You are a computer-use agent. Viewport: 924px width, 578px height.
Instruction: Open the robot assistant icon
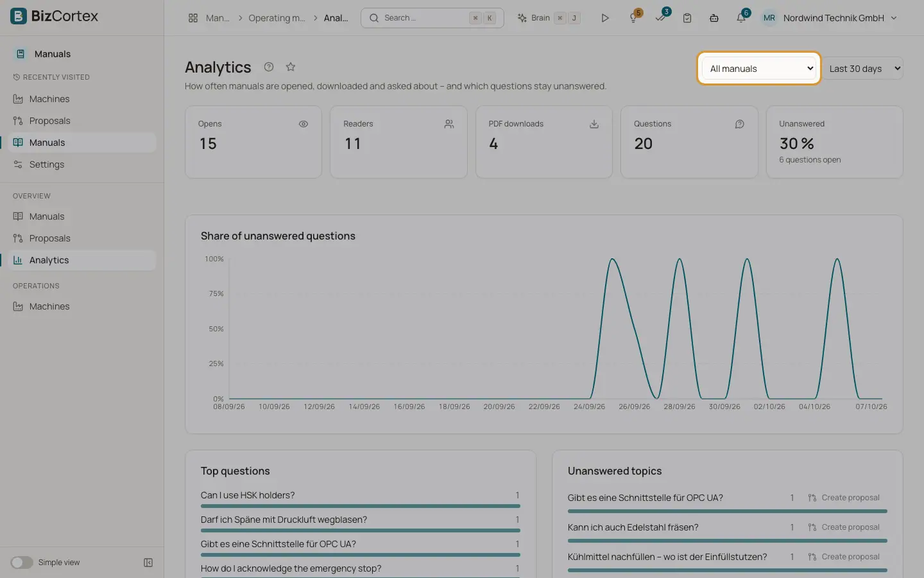(714, 18)
